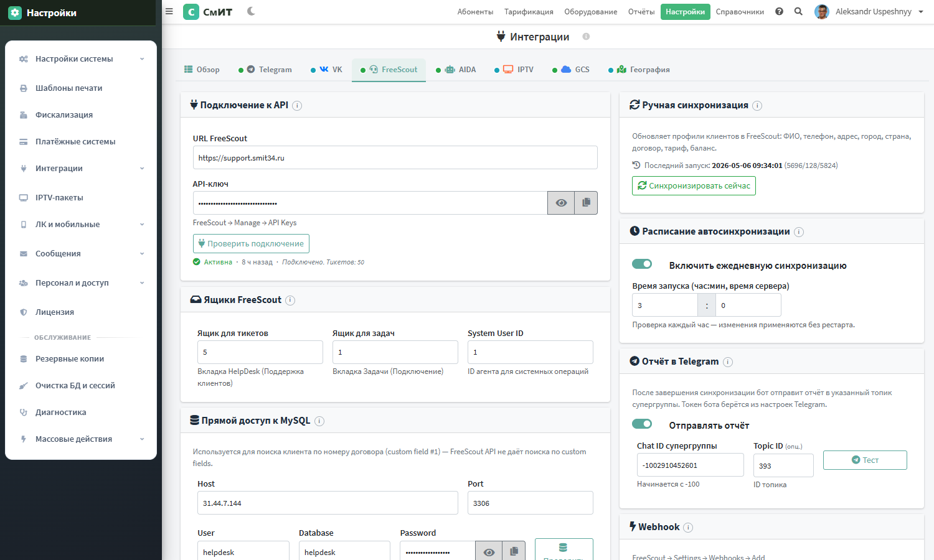Click the API-ключ password field
This screenshot has height=560, width=934.
click(x=370, y=203)
